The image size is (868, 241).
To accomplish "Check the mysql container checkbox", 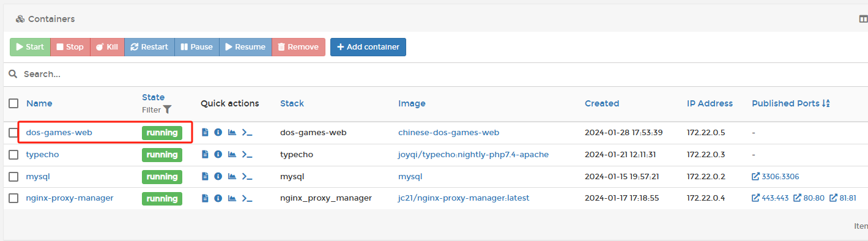I will 13,177.
